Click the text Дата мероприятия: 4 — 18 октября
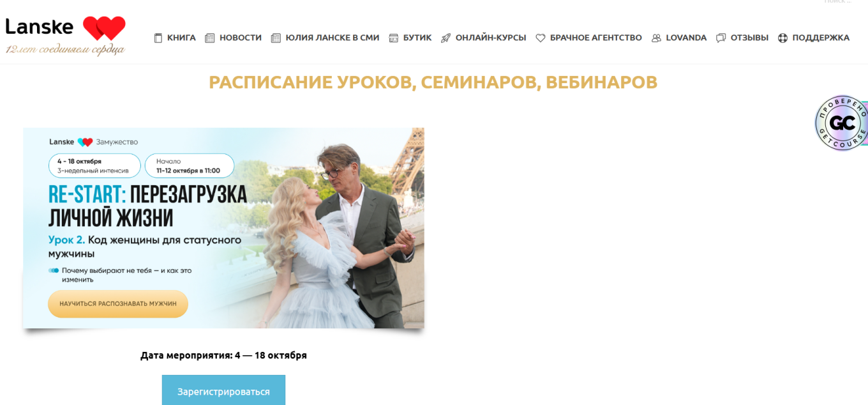The image size is (868, 405). pyautogui.click(x=223, y=355)
